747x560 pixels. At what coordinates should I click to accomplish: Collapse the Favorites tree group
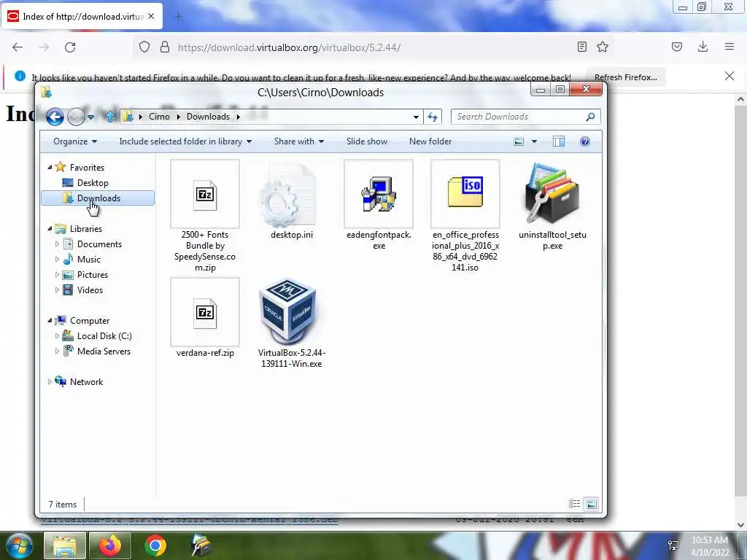(x=50, y=167)
